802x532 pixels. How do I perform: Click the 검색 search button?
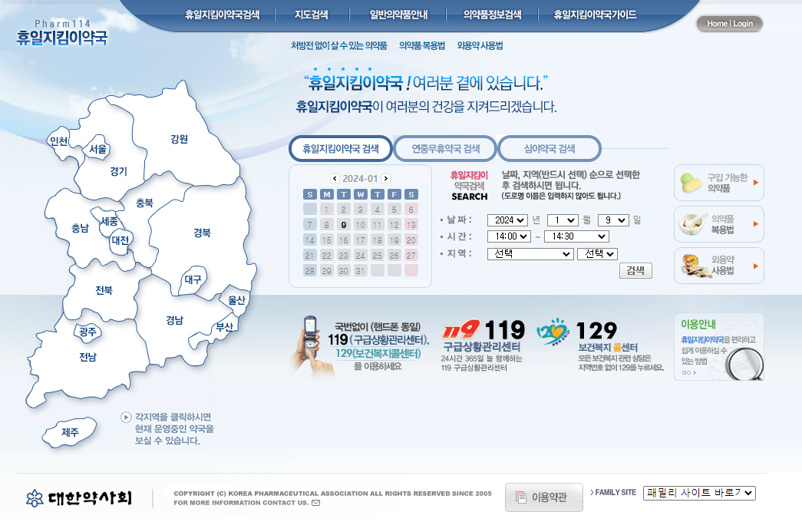[x=635, y=270]
